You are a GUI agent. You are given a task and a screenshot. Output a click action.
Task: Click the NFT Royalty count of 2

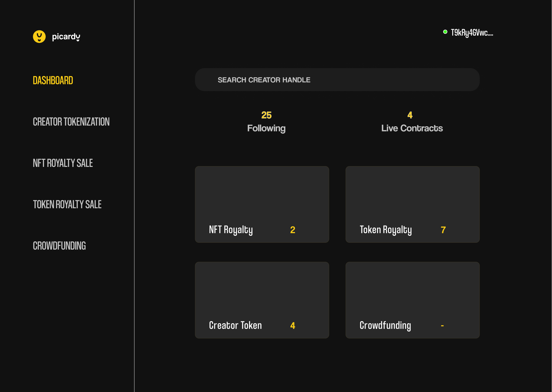coord(293,230)
